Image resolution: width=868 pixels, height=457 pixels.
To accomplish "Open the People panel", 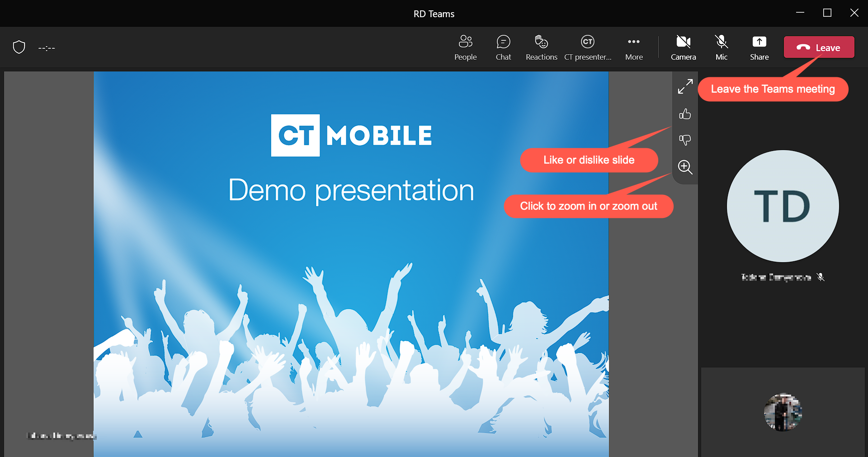I will (466, 47).
